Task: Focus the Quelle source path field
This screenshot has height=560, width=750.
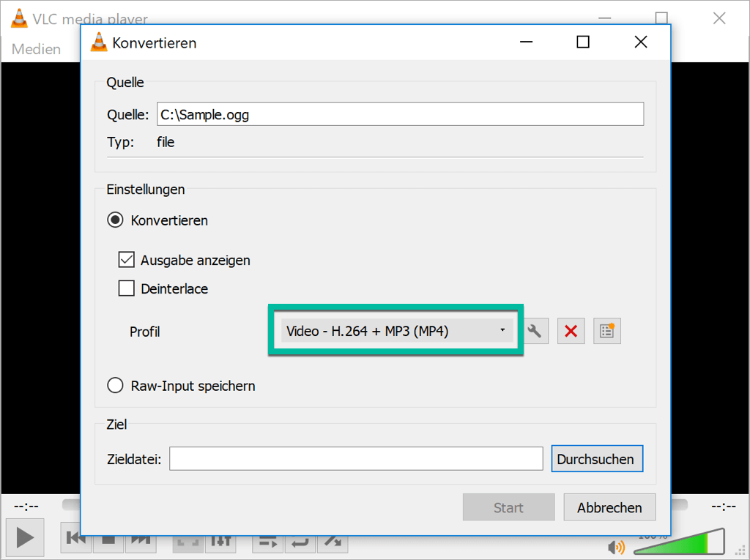Action: tap(401, 113)
